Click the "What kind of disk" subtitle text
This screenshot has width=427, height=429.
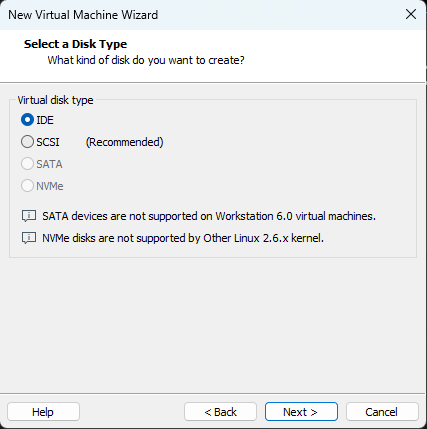[146, 60]
